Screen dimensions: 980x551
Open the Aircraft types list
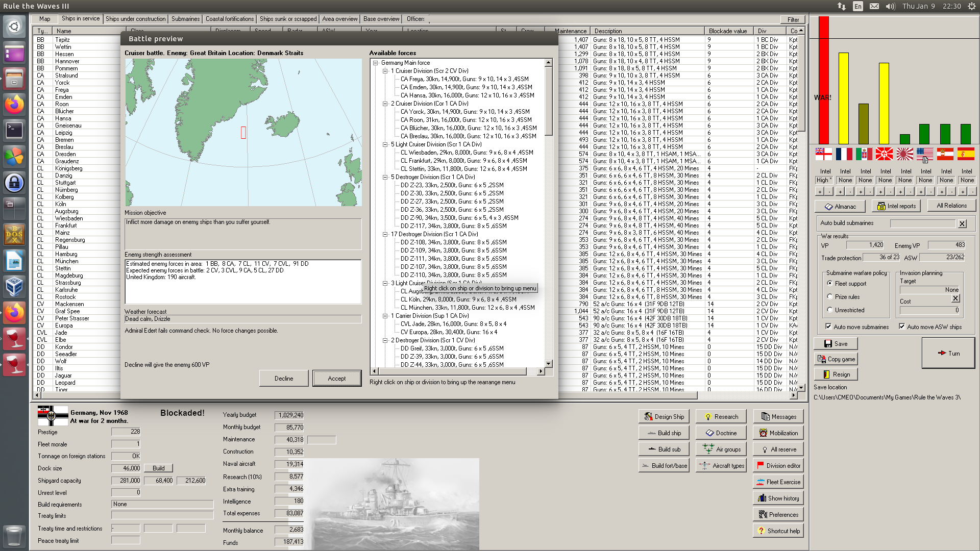tap(721, 466)
